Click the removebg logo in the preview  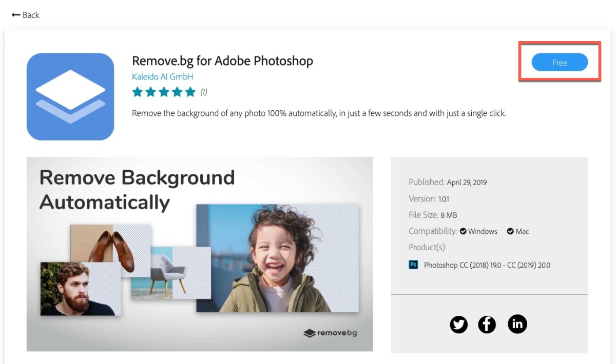pyautogui.click(x=331, y=333)
